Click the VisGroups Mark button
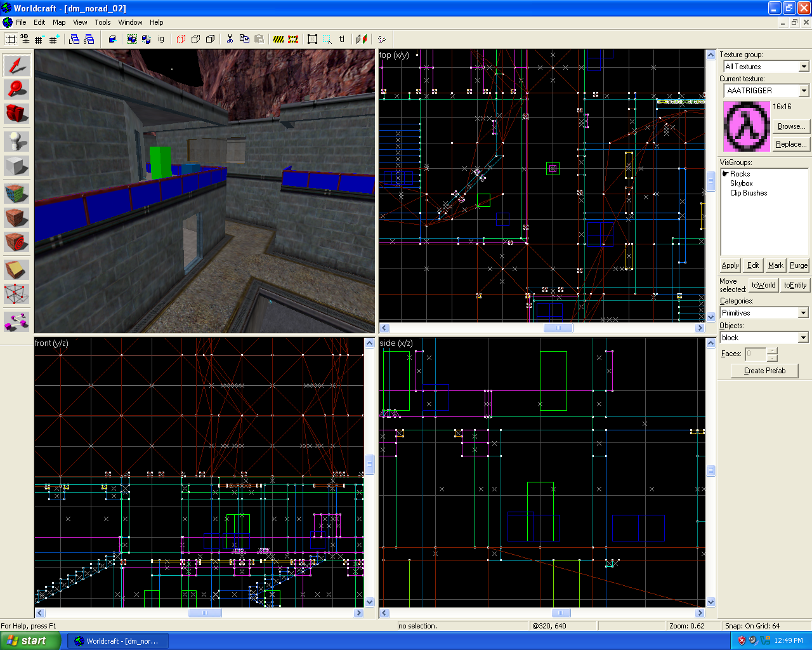The height and width of the screenshot is (650, 812). pos(775,265)
